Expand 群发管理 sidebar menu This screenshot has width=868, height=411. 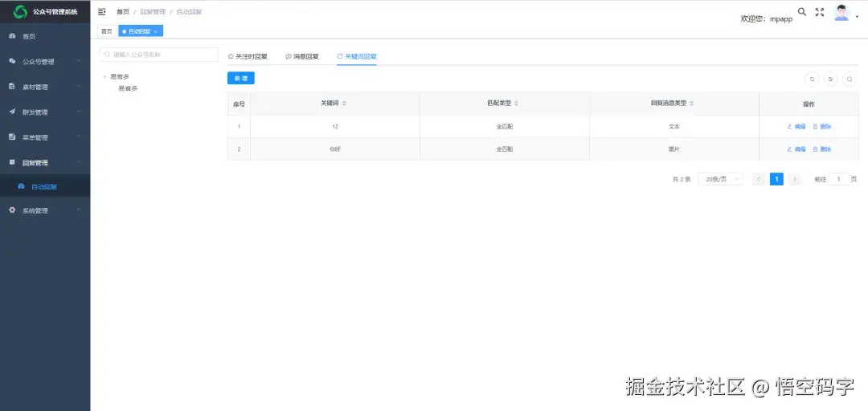(45, 112)
